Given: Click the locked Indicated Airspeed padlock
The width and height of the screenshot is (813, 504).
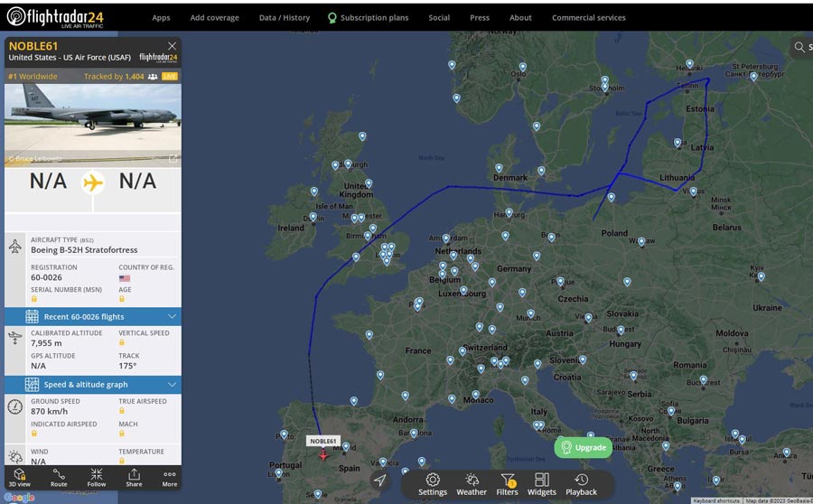Looking at the screenshot, I should [34, 434].
